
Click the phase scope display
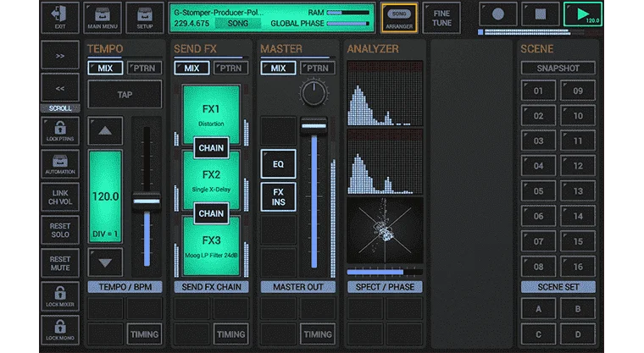pos(385,230)
